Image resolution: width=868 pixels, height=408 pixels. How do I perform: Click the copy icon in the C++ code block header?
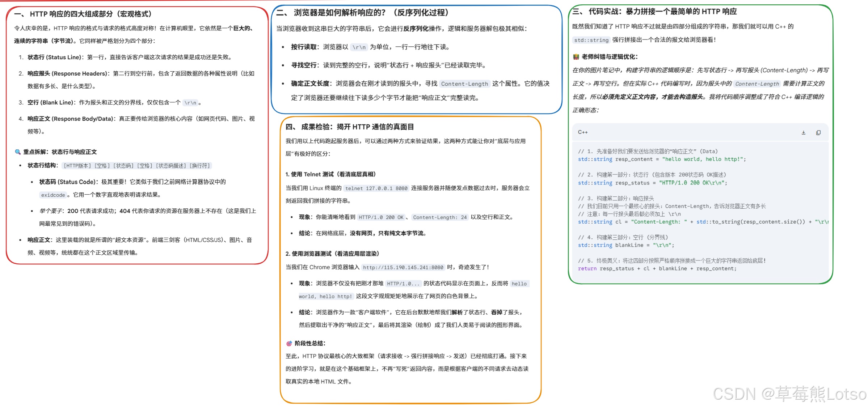tap(818, 133)
